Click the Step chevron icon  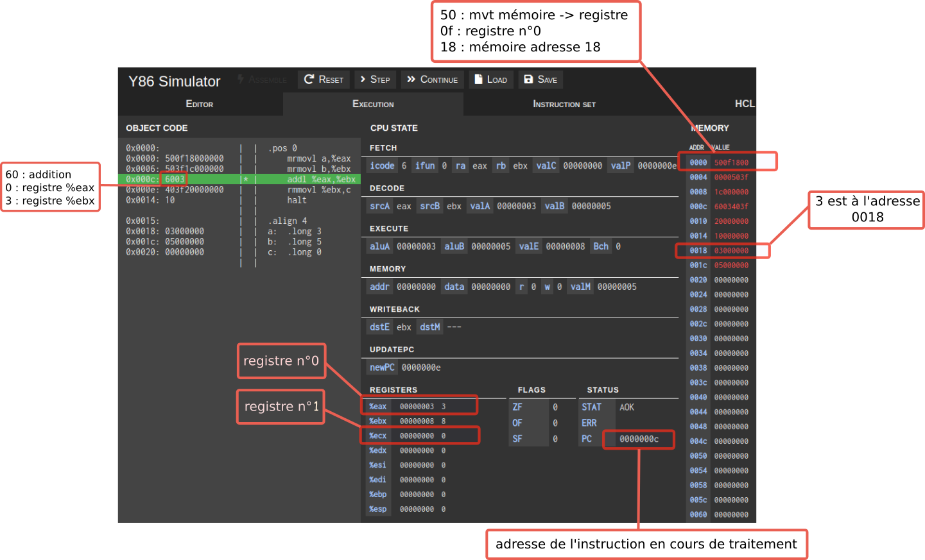click(363, 79)
